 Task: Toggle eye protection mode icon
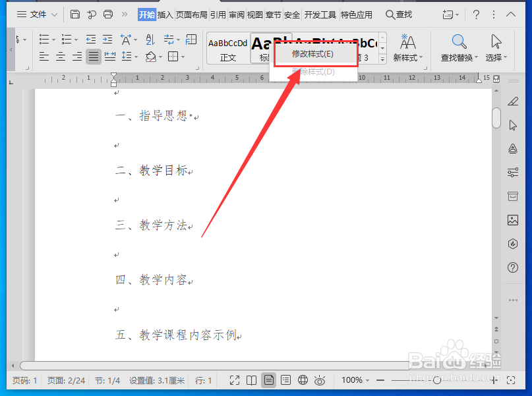[320, 380]
